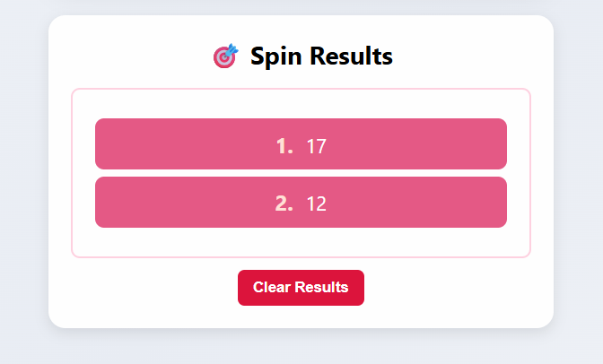Click the word "Clear" on the red button
Image resolution: width=603 pixels, height=364 pixels.
tap(271, 288)
